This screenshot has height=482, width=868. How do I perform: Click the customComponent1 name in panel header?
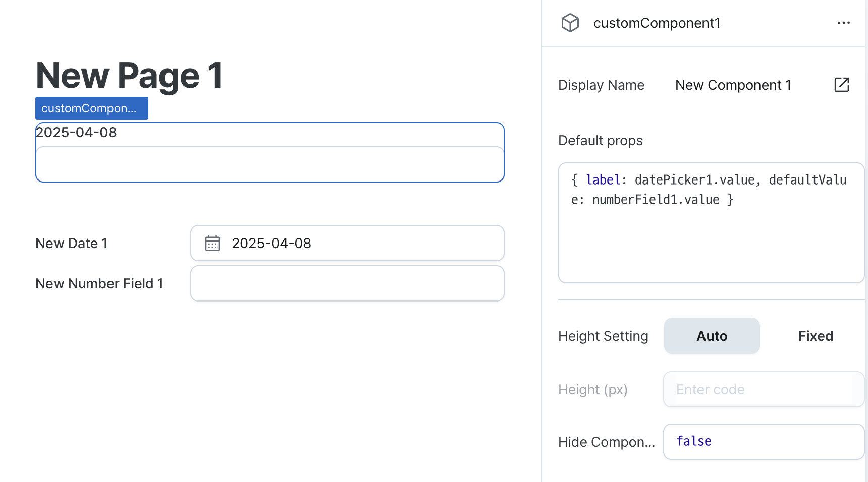657,23
